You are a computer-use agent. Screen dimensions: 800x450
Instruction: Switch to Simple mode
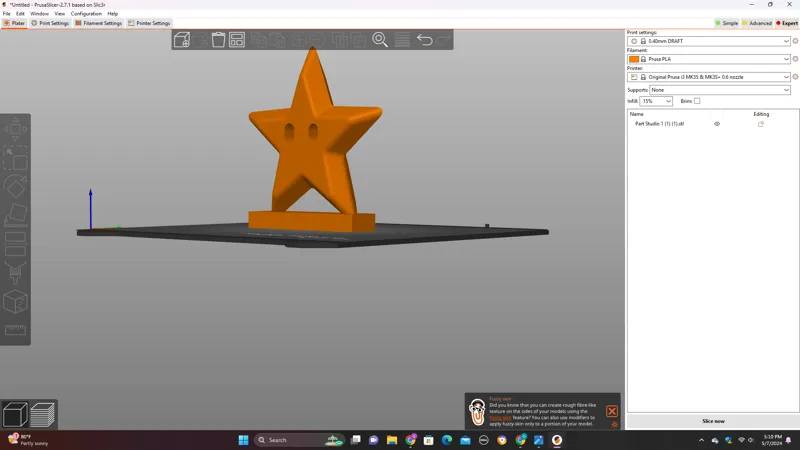727,23
